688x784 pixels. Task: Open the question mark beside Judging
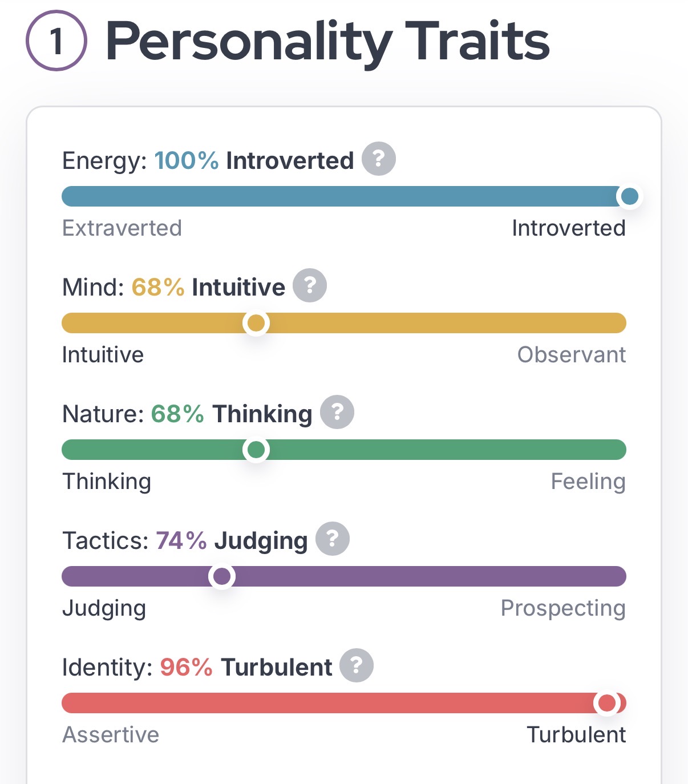(x=333, y=539)
